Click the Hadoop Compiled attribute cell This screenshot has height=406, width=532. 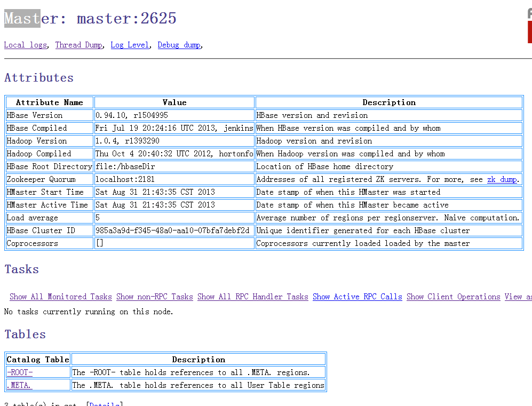click(50, 154)
